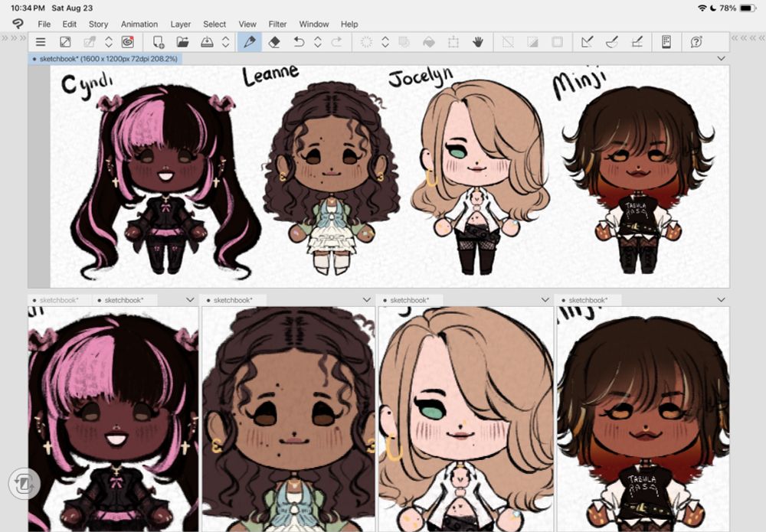Viewport: 766px width, 532px height.
Task: Open the Layer menu
Action: click(x=180, y=24)
